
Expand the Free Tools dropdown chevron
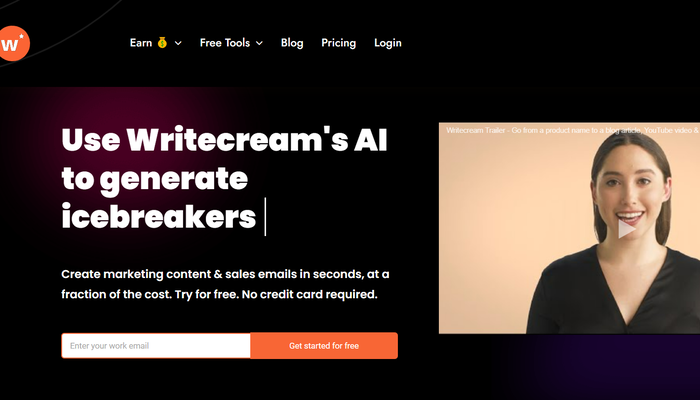[259, 43]
